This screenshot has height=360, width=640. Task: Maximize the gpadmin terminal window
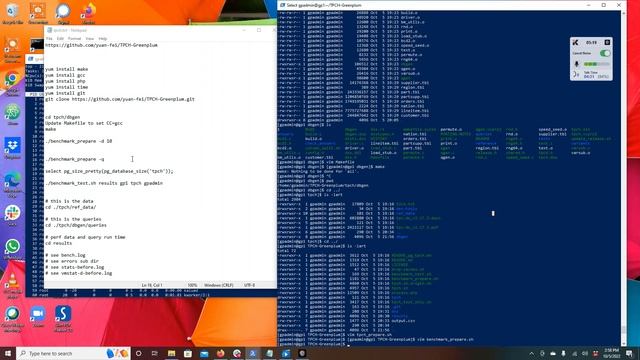(x=604, y=5)
